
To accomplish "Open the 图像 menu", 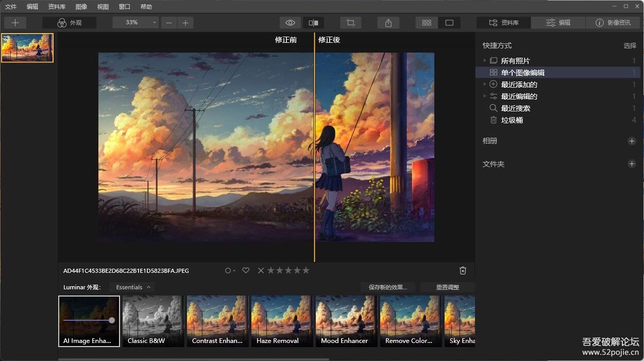I will (x=81, y=7).
